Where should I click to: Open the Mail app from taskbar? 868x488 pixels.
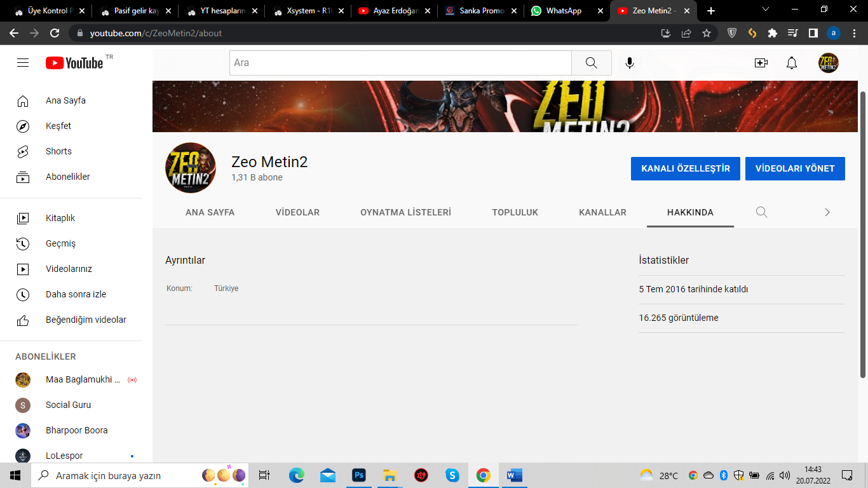tap(328, 475)
